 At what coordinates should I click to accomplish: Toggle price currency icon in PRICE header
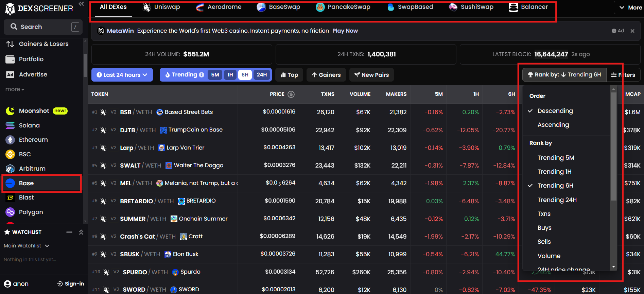[291, 94]
